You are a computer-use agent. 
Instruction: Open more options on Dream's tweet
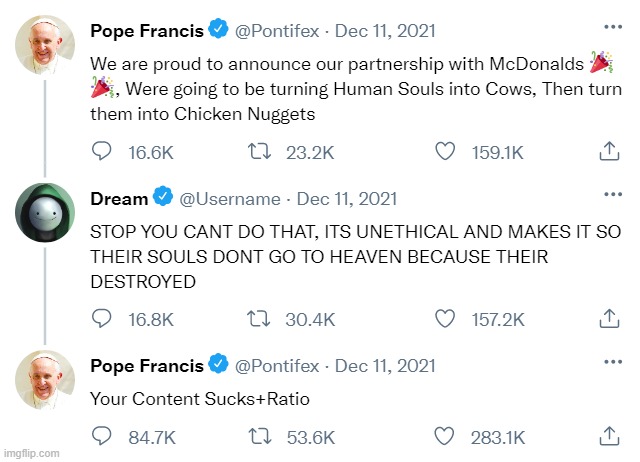pos(610,194)
